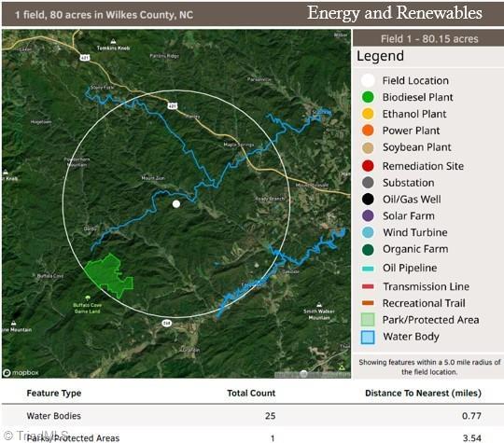Image resolution: width=504 pixels, height=443 pixels.
Task: Select the Ethanol Plant yellow legend circle
Action: 368,114
